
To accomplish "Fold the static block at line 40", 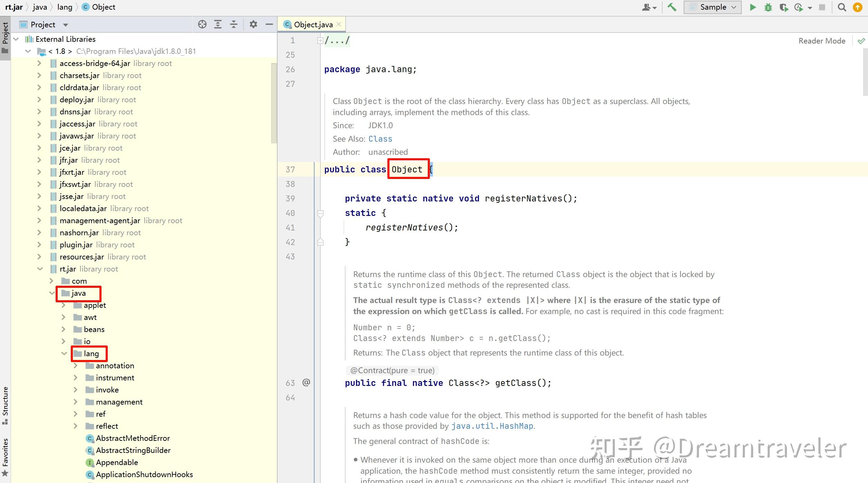I will coord(320,213).
